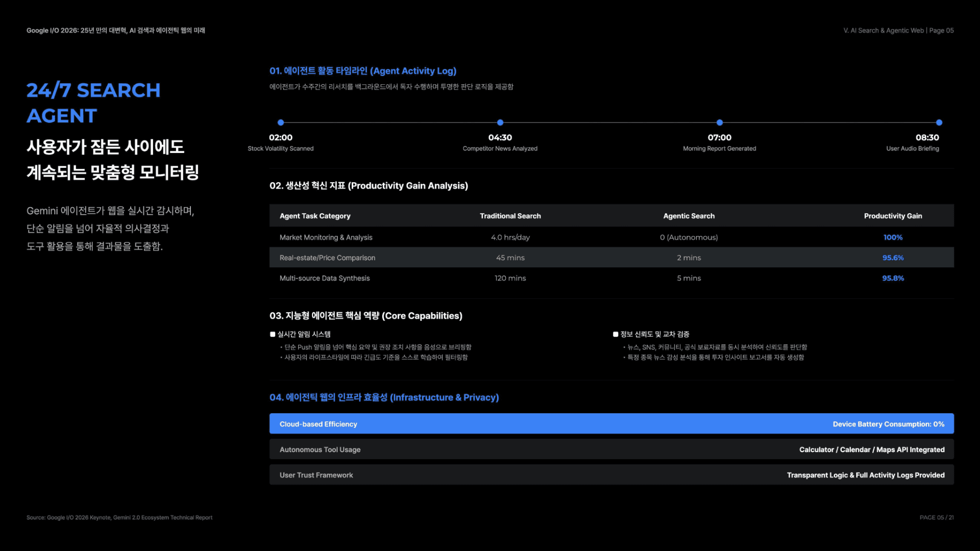Select the Cloud-based Efficiency blue bar

click(611, 423)
